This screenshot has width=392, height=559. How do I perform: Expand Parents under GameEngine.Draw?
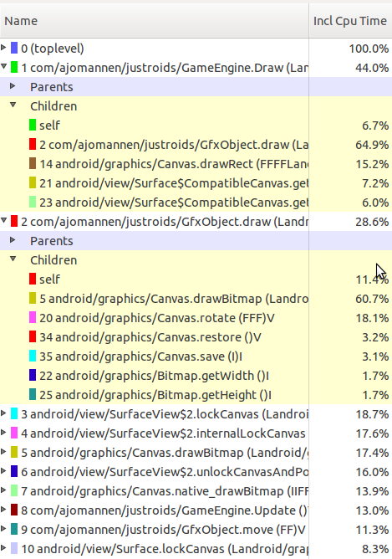click(x=13, y=85)
